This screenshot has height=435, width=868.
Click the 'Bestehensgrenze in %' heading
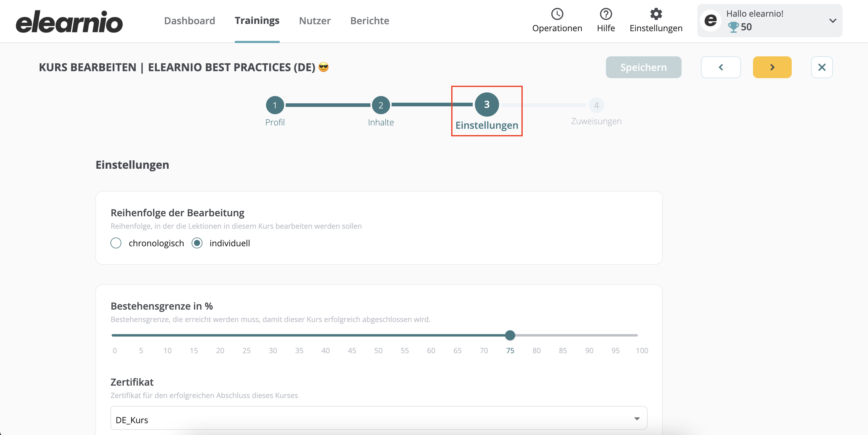[162, 306]
